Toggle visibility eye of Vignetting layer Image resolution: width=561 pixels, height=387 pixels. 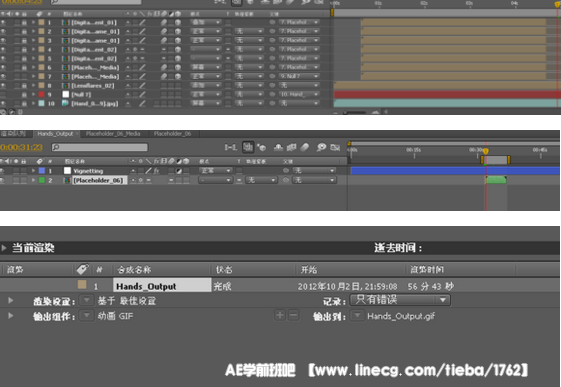coord(3,171)
